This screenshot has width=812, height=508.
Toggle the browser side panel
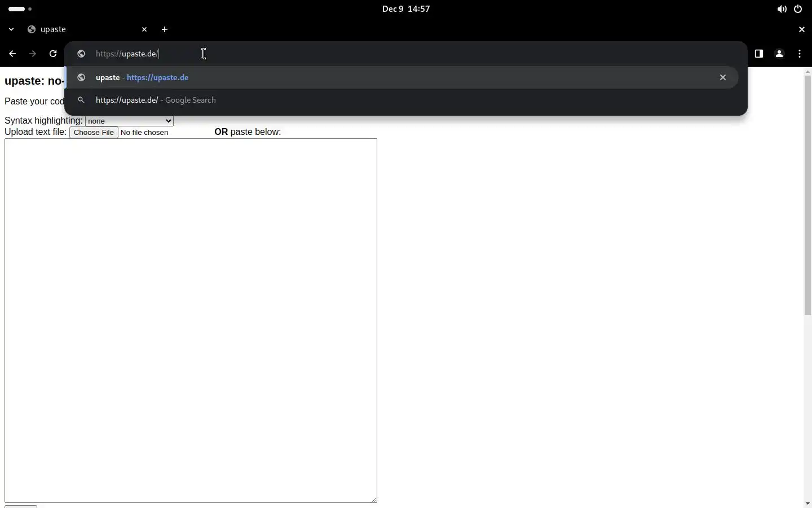click(760, 54)
